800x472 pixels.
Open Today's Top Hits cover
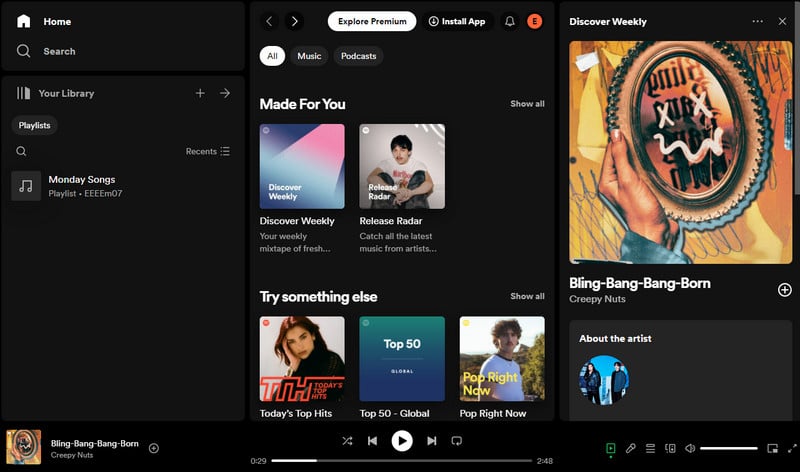[x=302, y=359]
